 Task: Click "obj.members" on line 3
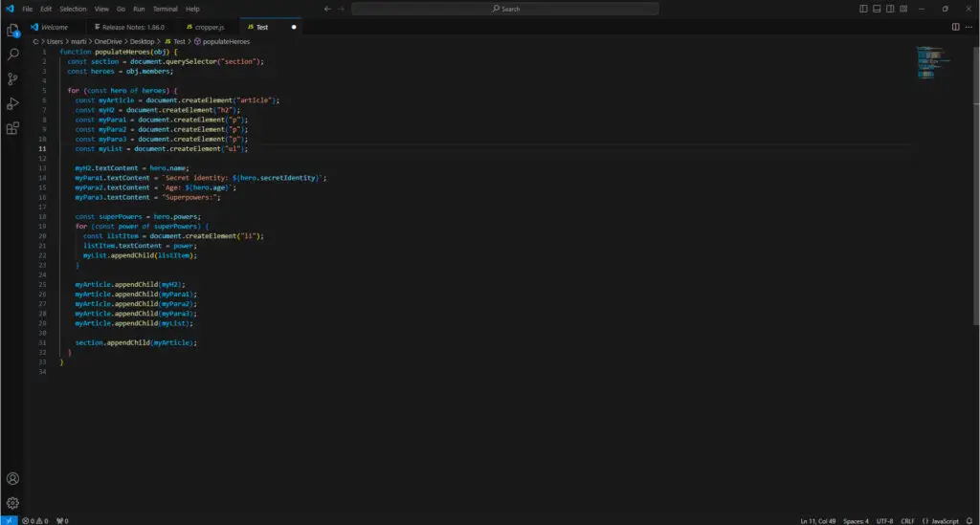click(x=148, y=71)
